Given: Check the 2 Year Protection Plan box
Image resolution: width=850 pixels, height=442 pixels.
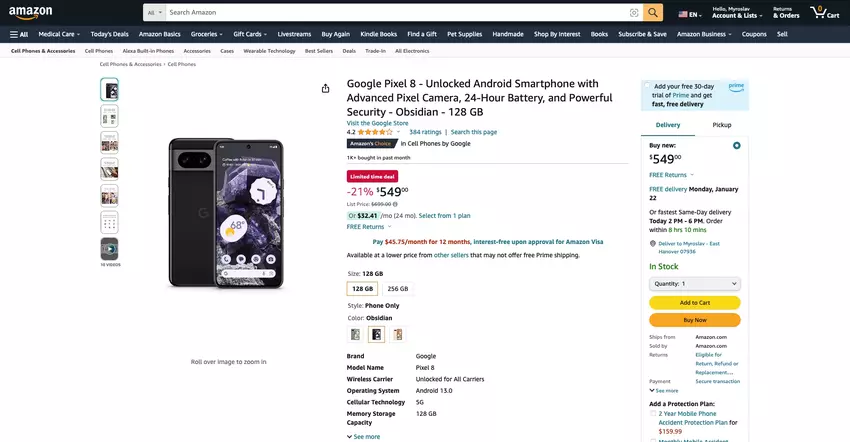Looking at the screenshot, I should [653, 413].
